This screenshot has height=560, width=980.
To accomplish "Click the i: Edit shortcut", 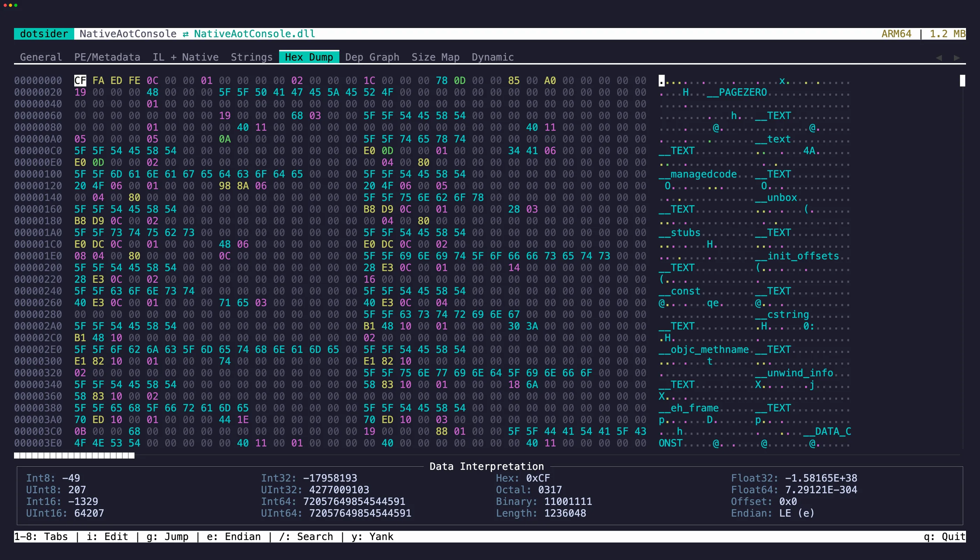I will [x=107, y=537].
